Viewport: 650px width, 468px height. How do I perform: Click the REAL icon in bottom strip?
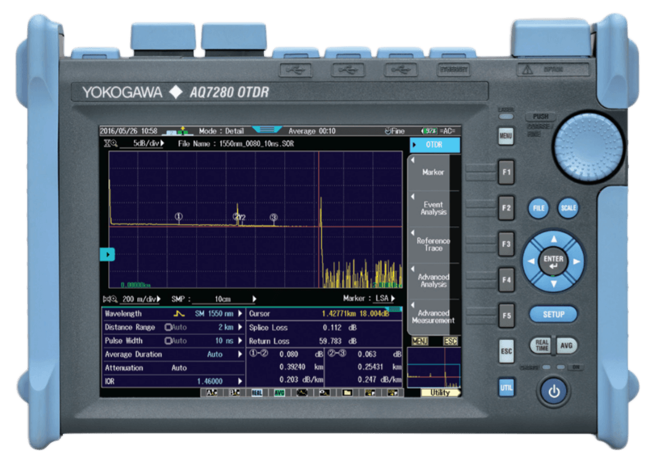(x=257, y=393)
